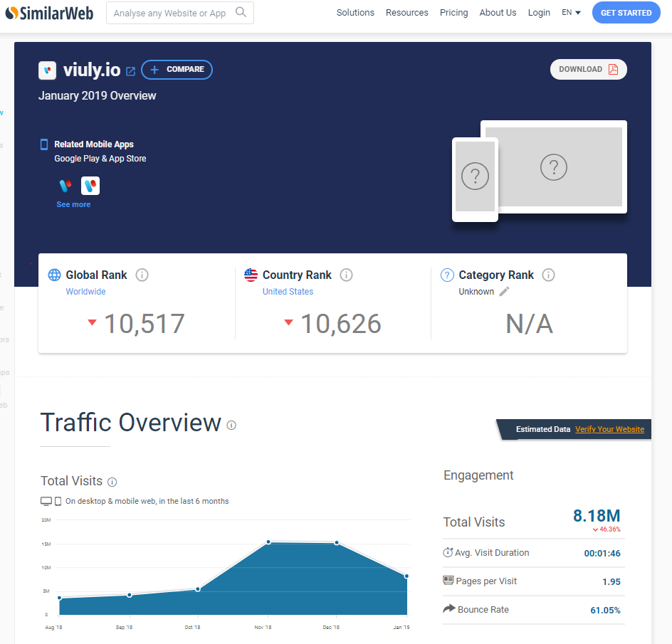Open the Resources menu
672x644 pixels.
406,12
